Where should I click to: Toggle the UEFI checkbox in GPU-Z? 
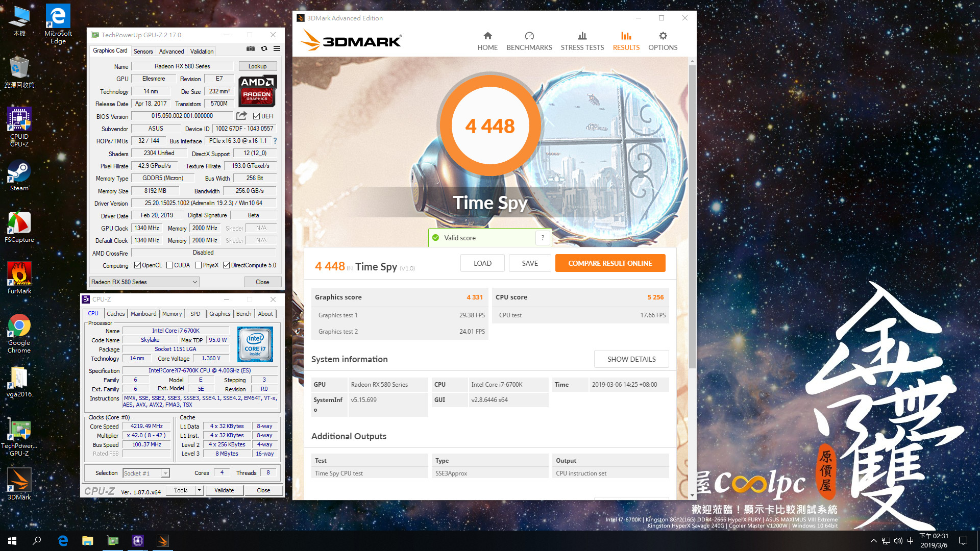257,116
